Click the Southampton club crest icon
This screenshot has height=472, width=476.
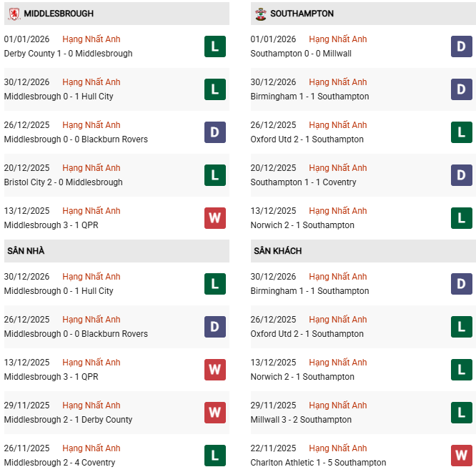260,14
